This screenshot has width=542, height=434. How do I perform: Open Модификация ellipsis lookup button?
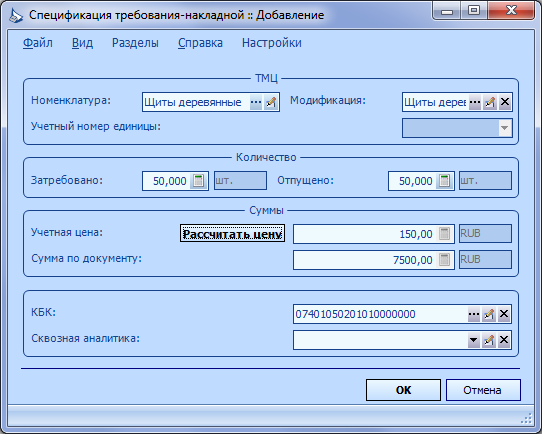(475, 102)
